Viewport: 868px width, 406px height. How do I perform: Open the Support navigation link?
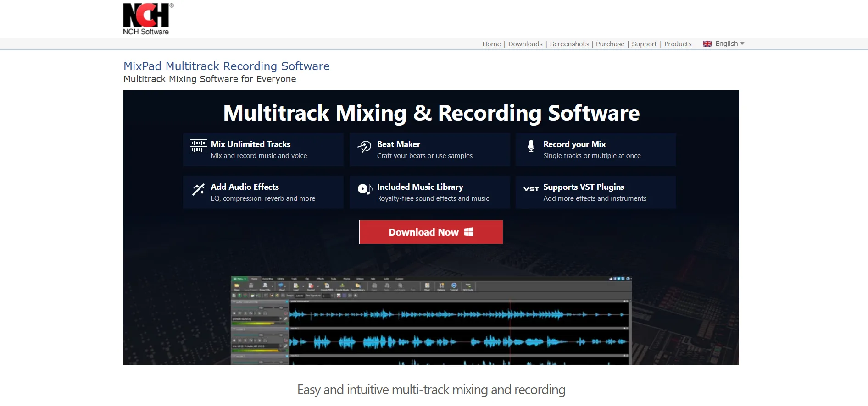644,44
